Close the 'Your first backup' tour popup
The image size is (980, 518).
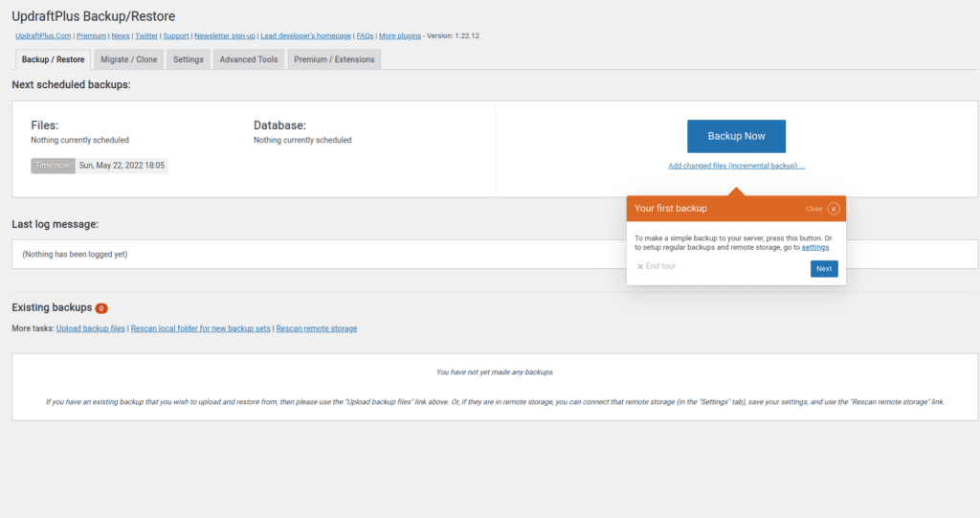[x=834, y=209]
